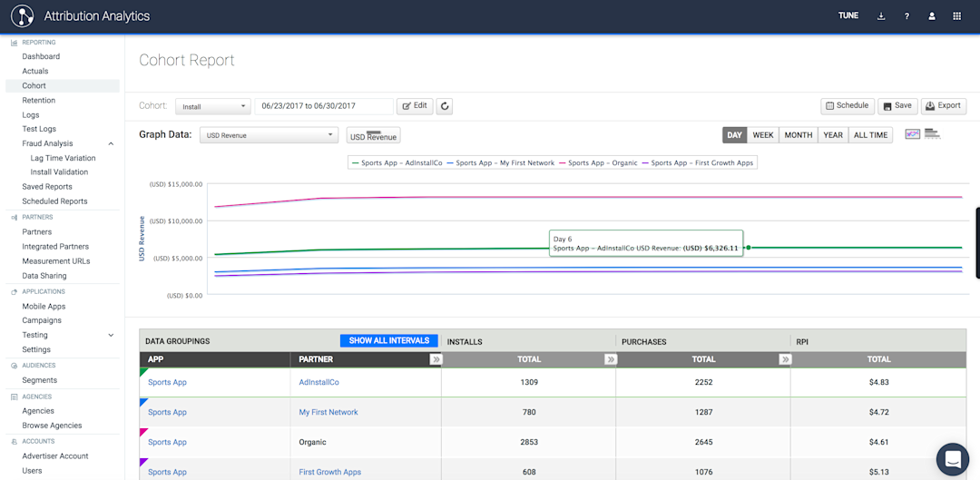The width and height of the screenshot is (980, 480).
Task: Open Campaigns page
Action: tap(42, 320)
